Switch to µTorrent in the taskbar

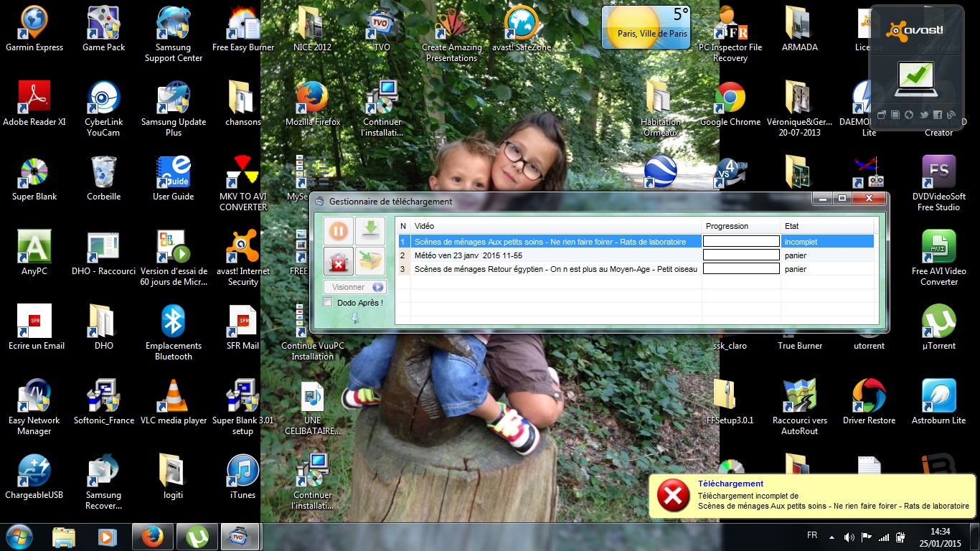196,537
